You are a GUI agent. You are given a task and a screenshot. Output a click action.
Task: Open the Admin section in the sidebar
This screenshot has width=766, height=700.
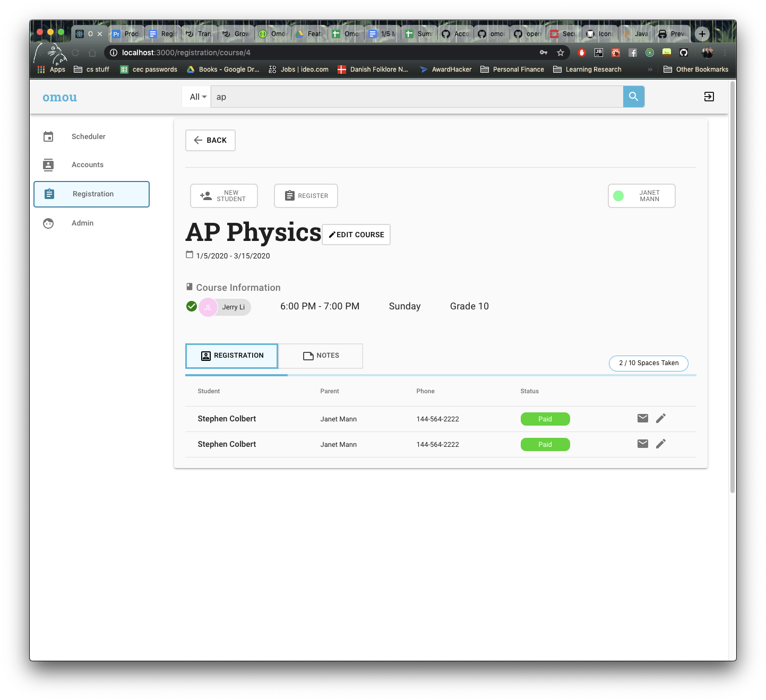[91, 223]
